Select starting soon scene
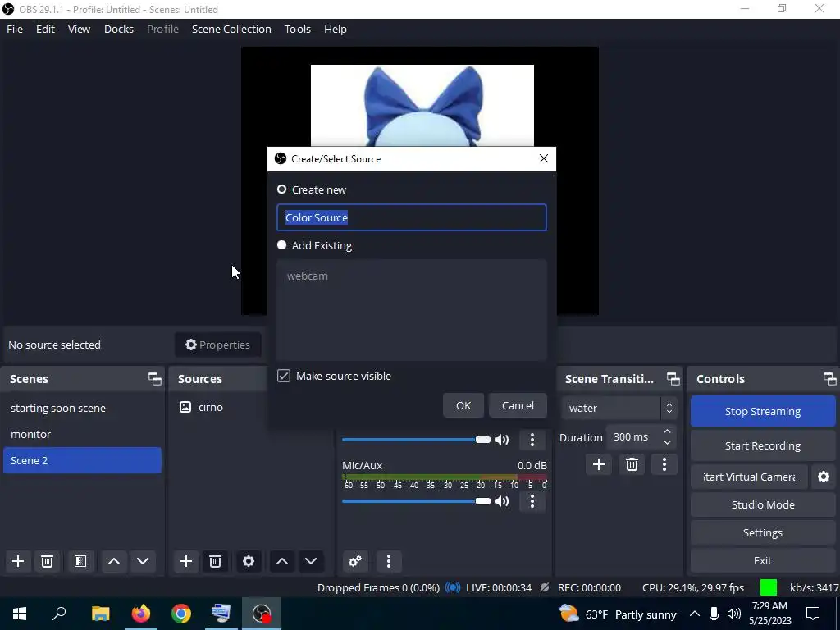This screenshot has height=630, width=840. tap(82, 409)
